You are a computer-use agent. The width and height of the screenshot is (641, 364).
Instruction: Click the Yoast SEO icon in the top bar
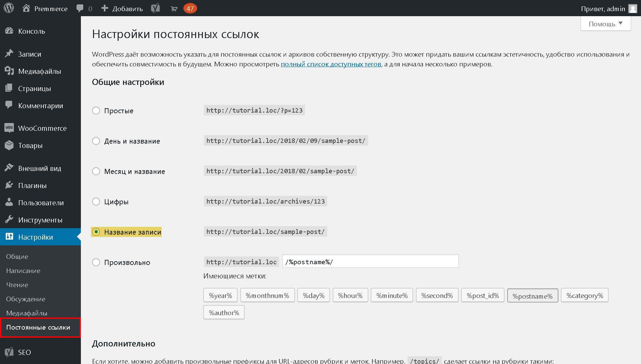coord(155,8)
